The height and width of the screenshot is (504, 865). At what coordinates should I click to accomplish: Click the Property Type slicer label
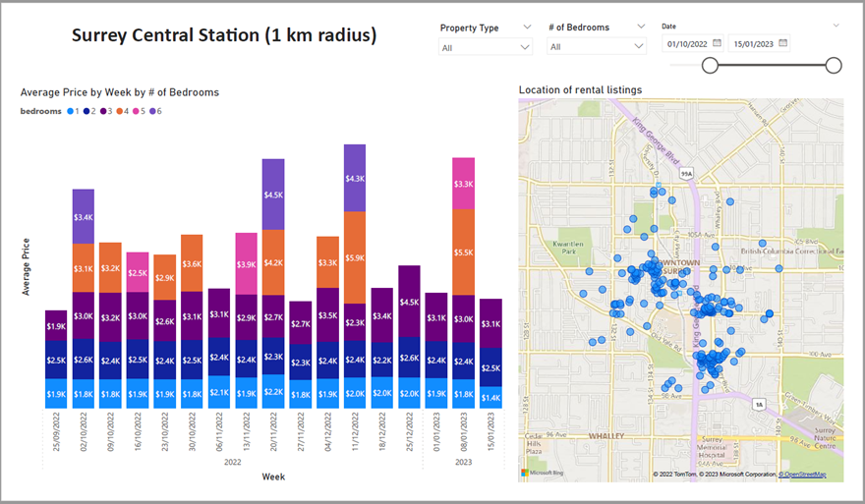[470, 28]
